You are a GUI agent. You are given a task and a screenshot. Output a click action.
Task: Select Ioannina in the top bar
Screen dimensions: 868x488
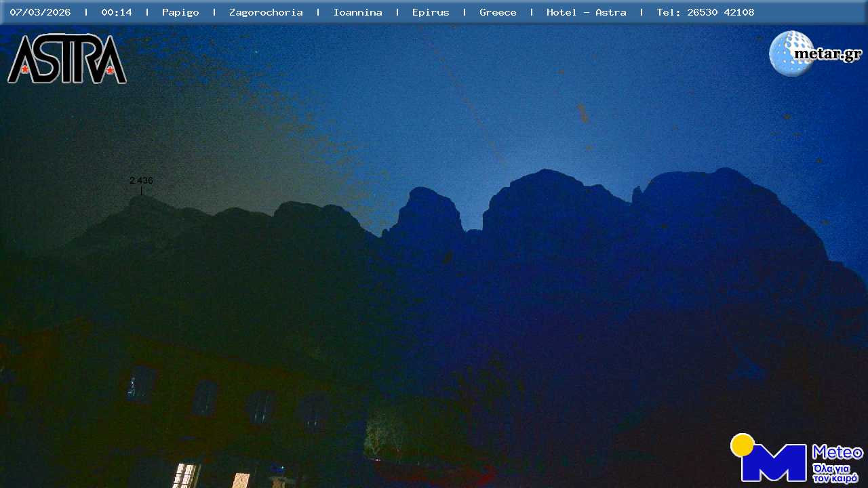tap(357, 12)
